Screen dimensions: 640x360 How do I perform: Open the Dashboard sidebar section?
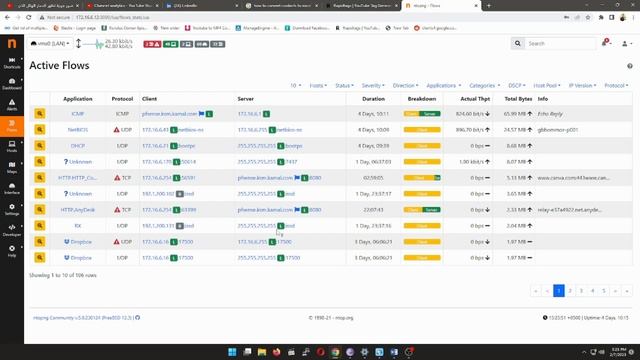click(x=12, y=84)
